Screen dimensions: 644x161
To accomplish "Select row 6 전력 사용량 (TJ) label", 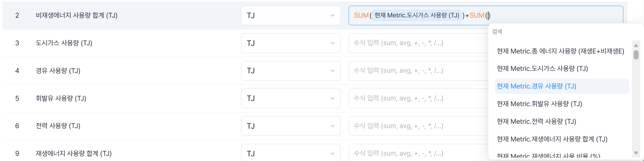I will pyautogui.click(x=58, y=126).
